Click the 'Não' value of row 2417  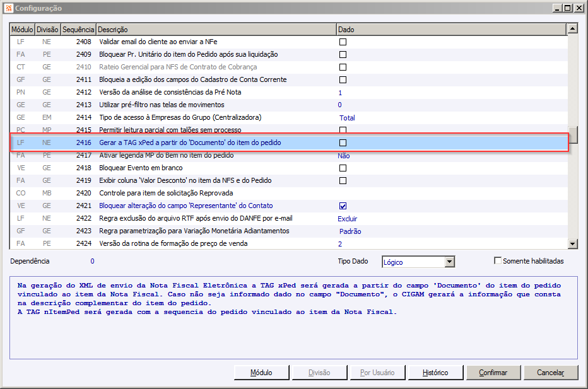(x=344, y=156)
